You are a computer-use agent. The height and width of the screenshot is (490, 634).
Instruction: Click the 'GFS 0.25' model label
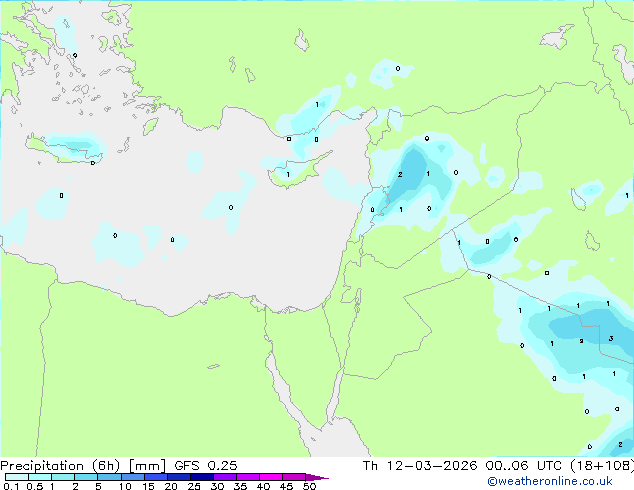coord(206,466)
